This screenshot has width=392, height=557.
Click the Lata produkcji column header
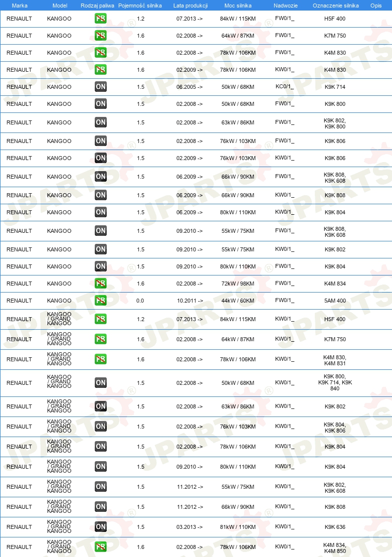[x=190, y=6]
